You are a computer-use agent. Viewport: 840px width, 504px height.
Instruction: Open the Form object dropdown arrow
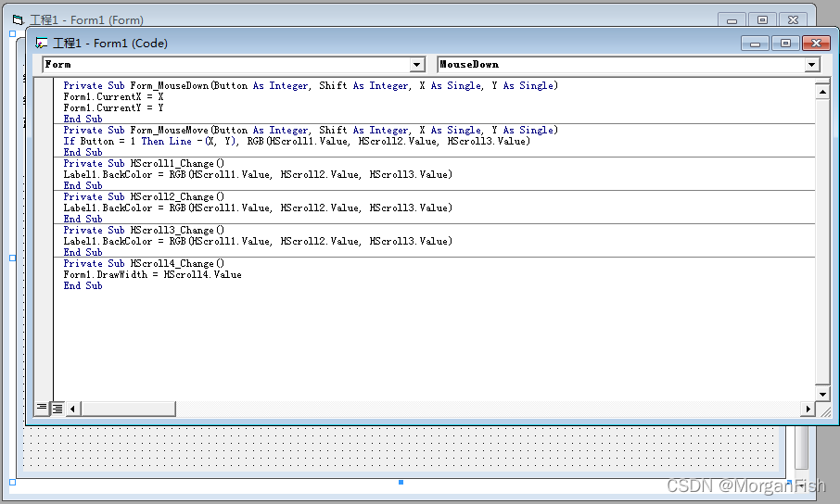coord(417,65)
